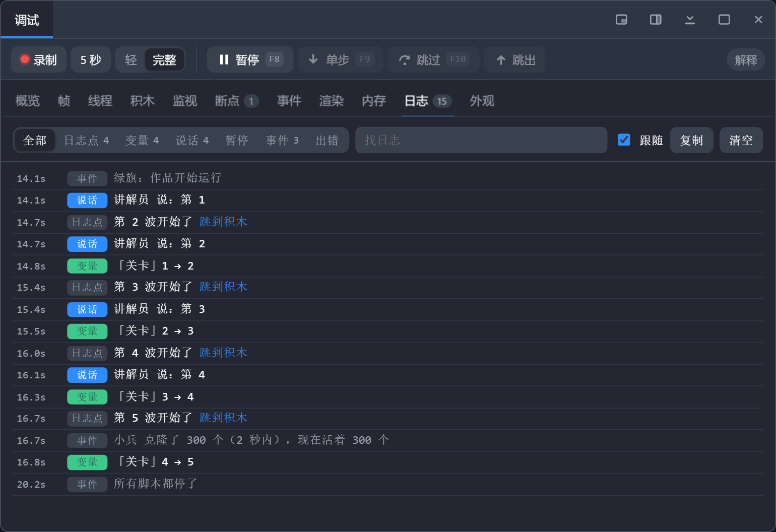776x532 pixels.
Task: Select the 全部 log filter
Action: coord(35,140)
